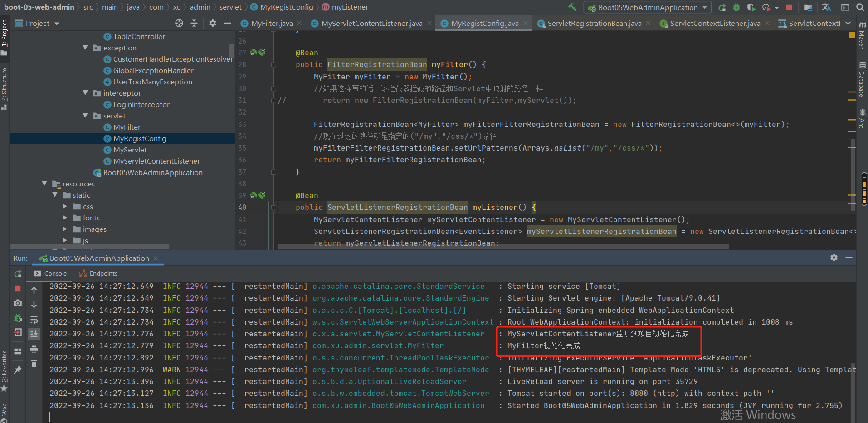The image size is (868, 423).
Task: Open GlobalExceptionHandler in tree
Action: click(153, 70)
